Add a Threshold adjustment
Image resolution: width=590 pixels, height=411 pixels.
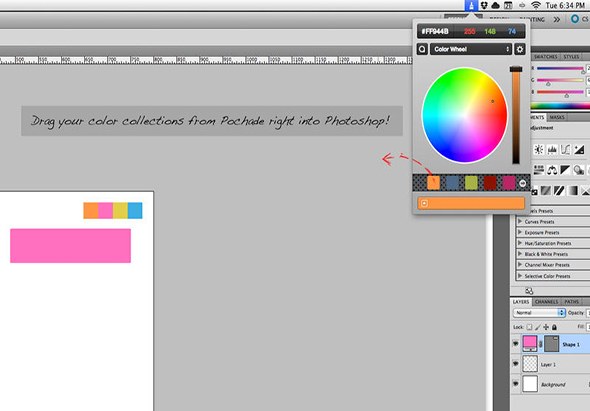click(559, 190)
